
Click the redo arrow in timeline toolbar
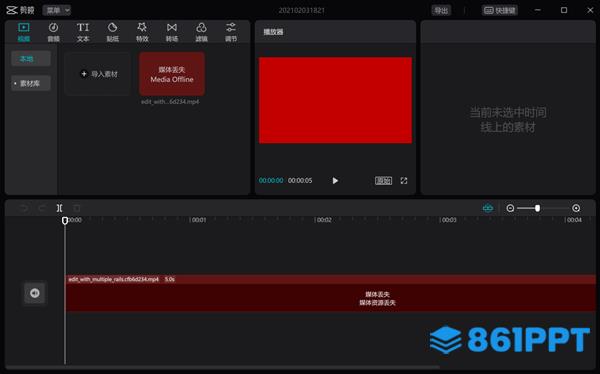(42, 208)
